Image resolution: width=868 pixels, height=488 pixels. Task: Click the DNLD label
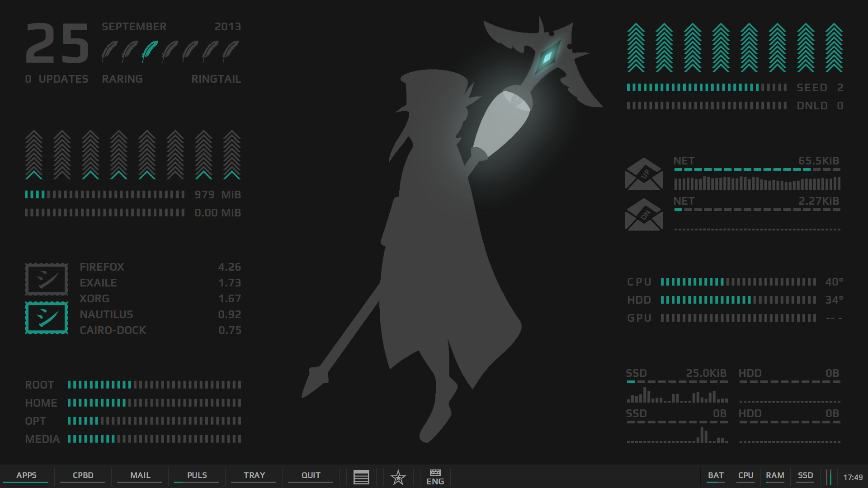point(812,106)
